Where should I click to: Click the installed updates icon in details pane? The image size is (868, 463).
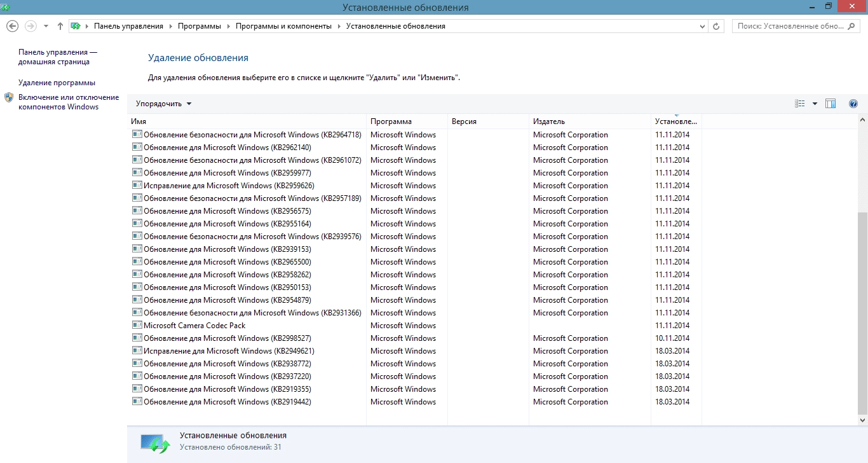coord(155,443)
